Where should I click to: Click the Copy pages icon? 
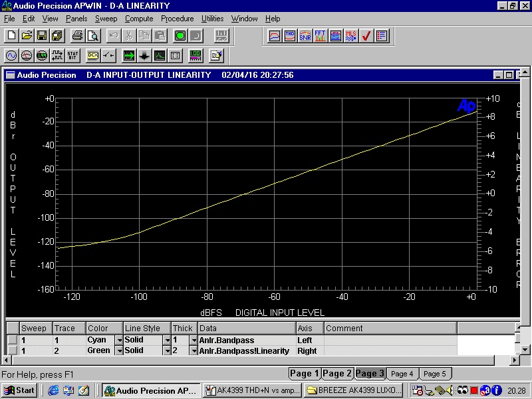click(144, 36)
